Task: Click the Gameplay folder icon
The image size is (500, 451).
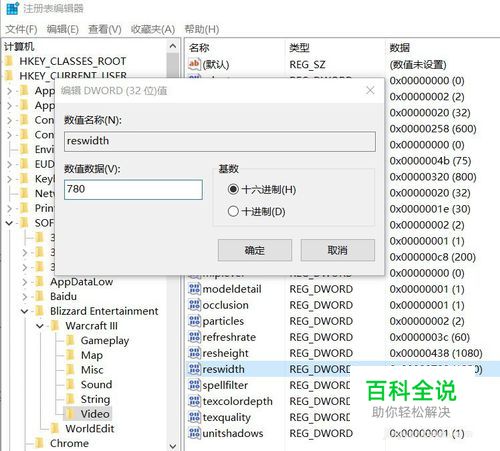Action: (x=70, y=340)
